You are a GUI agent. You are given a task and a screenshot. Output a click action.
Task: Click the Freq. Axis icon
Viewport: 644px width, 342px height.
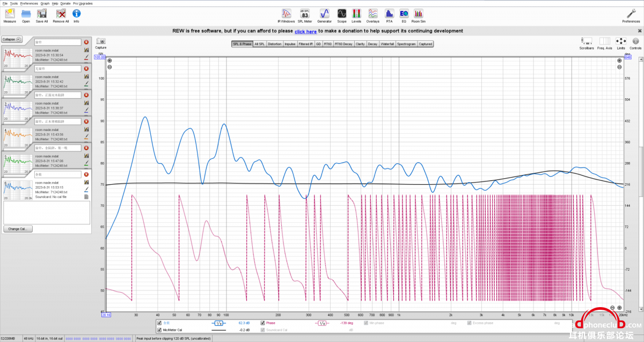pos(605,41)
